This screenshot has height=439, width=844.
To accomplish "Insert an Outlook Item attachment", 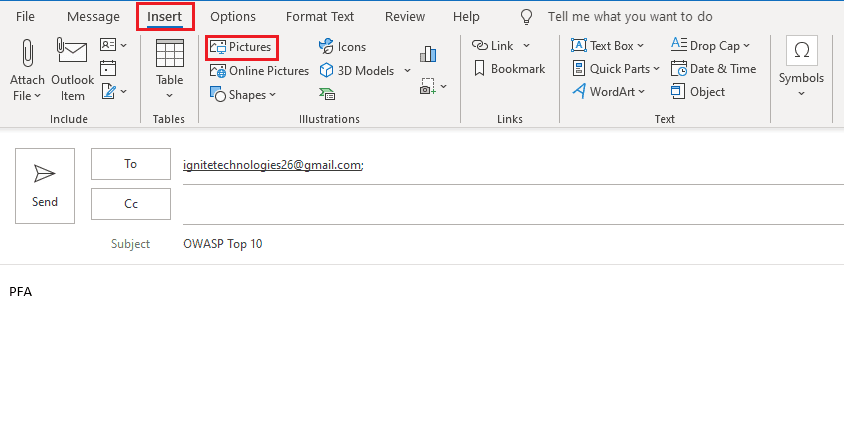I will point(72,70).
